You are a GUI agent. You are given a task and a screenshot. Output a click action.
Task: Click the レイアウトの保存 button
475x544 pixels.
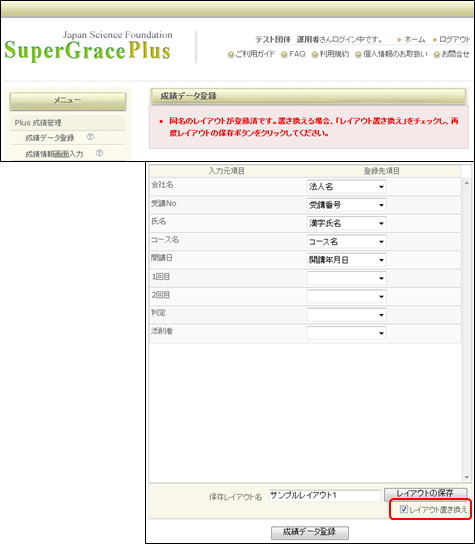[x=425, y=494]
